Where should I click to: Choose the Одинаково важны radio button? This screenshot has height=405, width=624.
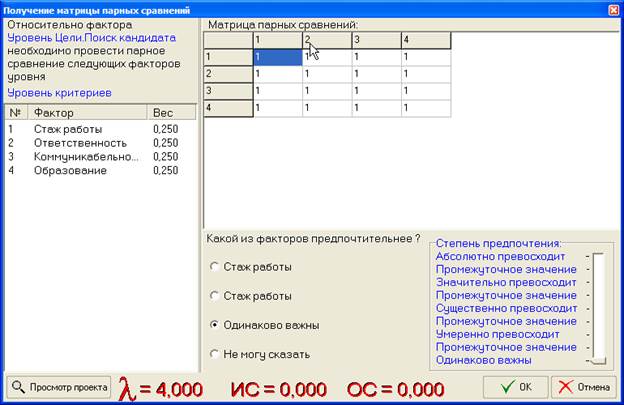pos(214,325)
